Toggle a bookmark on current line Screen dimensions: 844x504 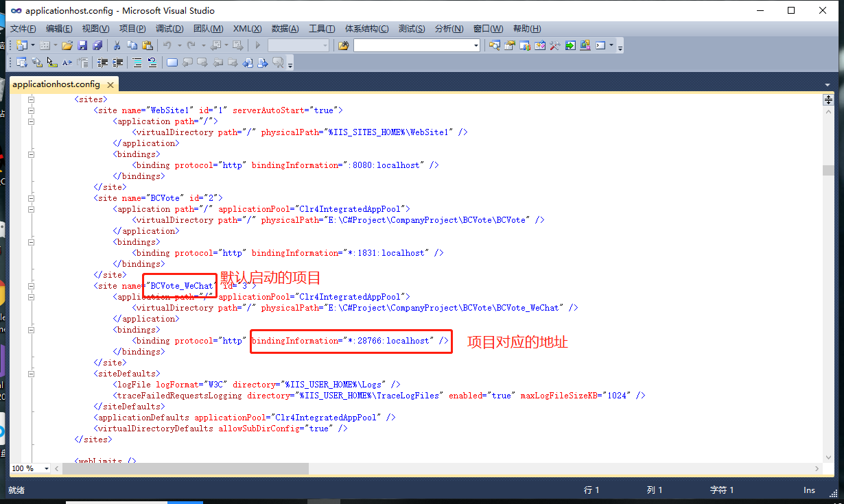[x=172, y=62]
